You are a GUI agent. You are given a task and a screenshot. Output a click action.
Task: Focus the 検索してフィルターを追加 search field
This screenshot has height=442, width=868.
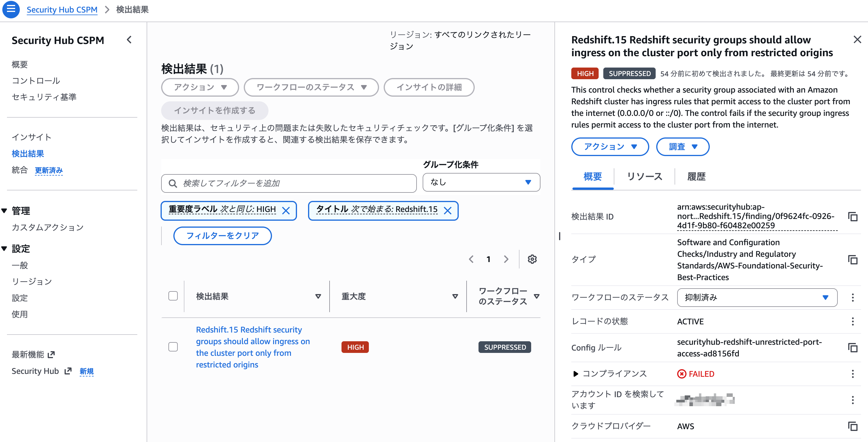pyautogui.click(x=289, y=183)
